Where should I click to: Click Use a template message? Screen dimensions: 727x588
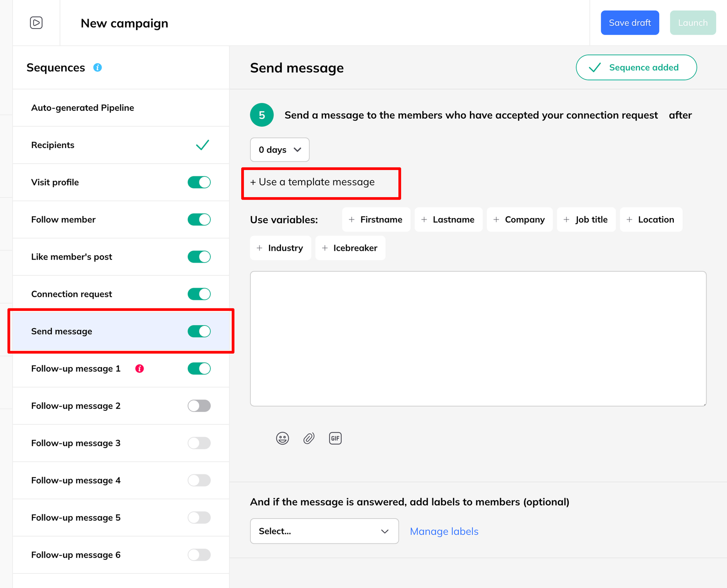coord(313,182)
